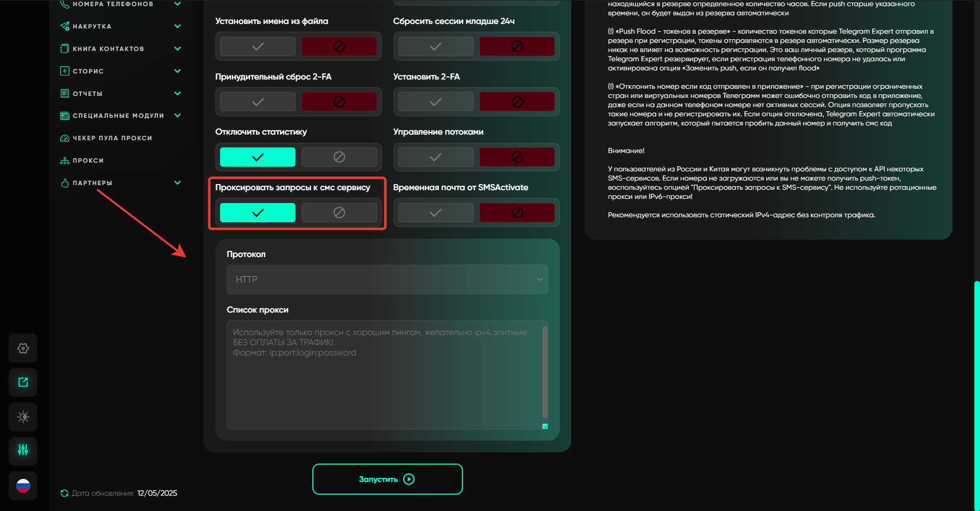This screenshot has width=980, height=511.
Task: Click the external link icon in left rail
Action: pos(23,382)
